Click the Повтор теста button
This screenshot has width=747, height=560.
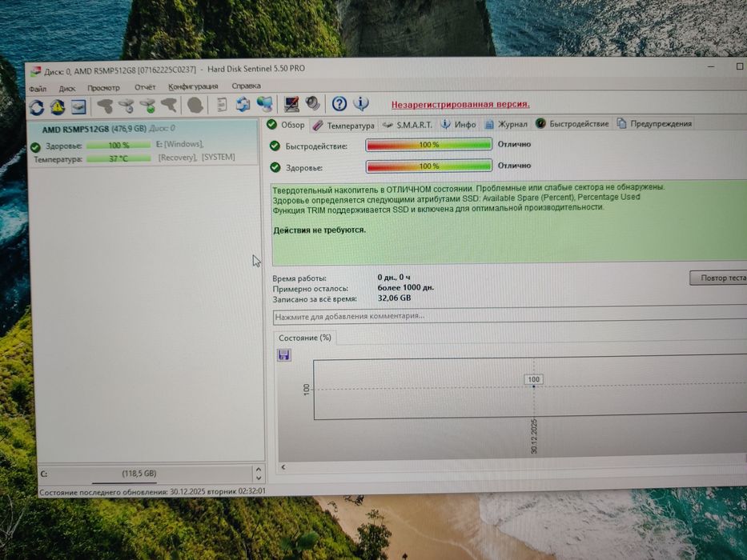click(x=718, y=278)
